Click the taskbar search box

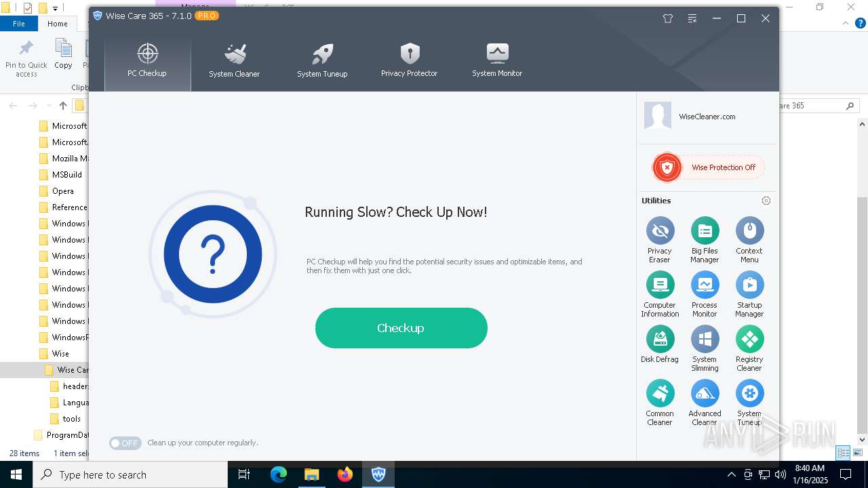point(130,474)
